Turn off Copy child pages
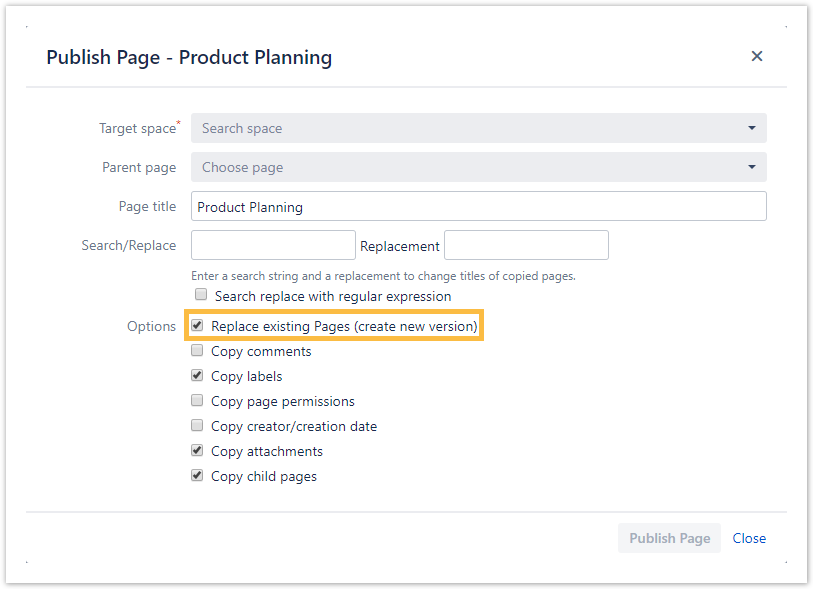Image resolution: width=813 pixels, height=589 pixels. (198, 476)
